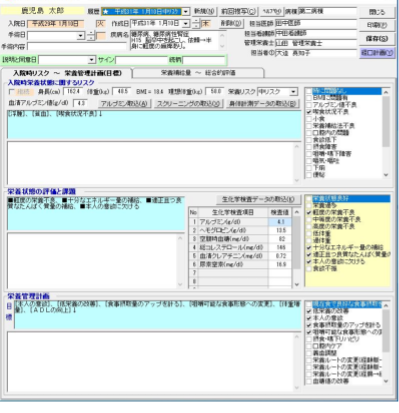The image size is (399, 413).
Task: Open the 作成日 date dropdown
Action: pyautogui.click(x=186, y=24)
